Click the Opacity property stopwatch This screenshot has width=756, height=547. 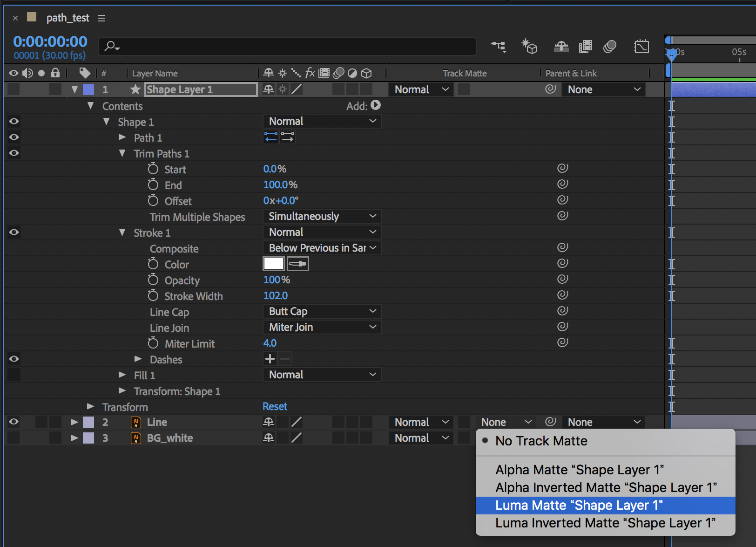click(x=153, y=279)
